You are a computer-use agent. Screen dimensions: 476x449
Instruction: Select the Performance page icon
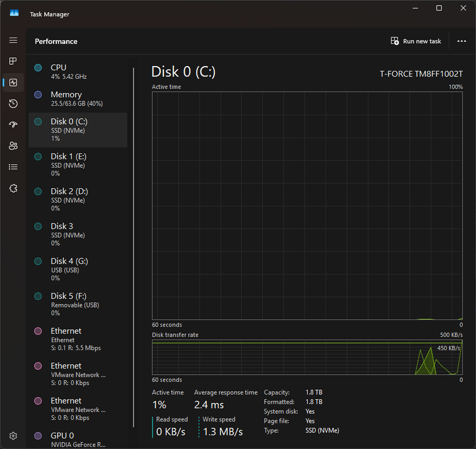pyautogui.click(x=13, y=82)
